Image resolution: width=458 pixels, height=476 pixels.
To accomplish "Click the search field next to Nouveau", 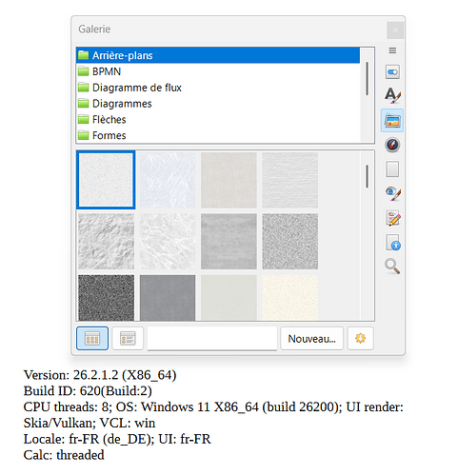I will pos(212,338).
